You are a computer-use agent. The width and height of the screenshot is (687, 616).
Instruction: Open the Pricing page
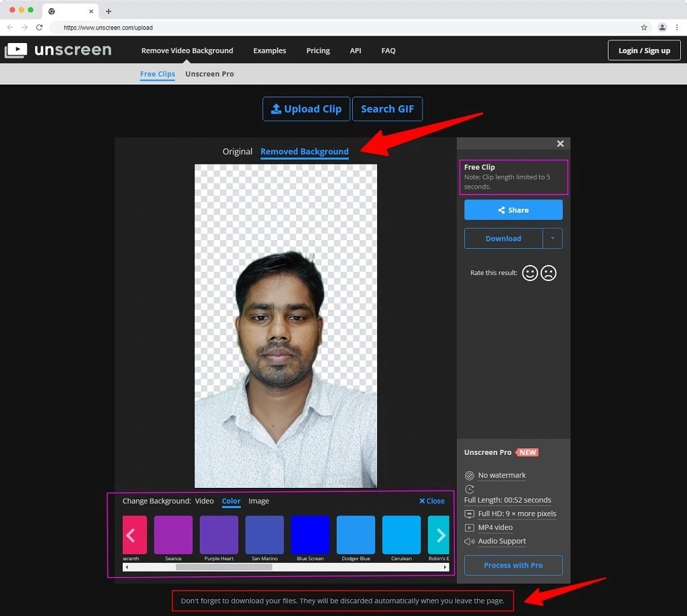(x=317, y=50)
